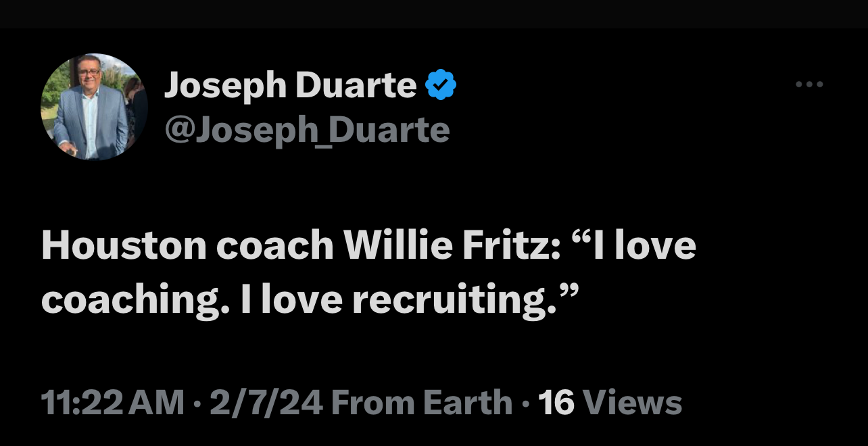View the 16 Views analytics

coord(610,403)
